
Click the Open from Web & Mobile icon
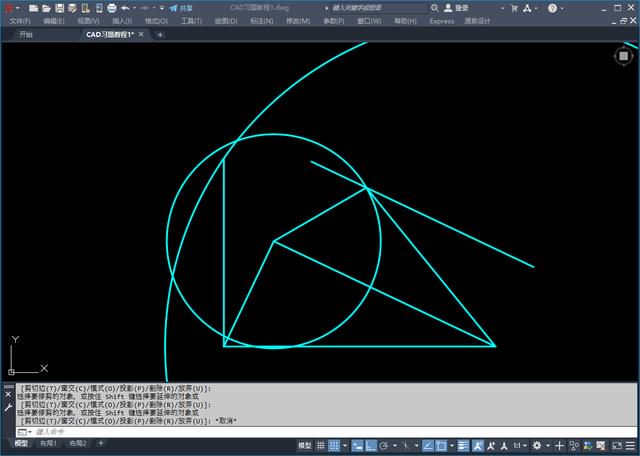[86, 8]
